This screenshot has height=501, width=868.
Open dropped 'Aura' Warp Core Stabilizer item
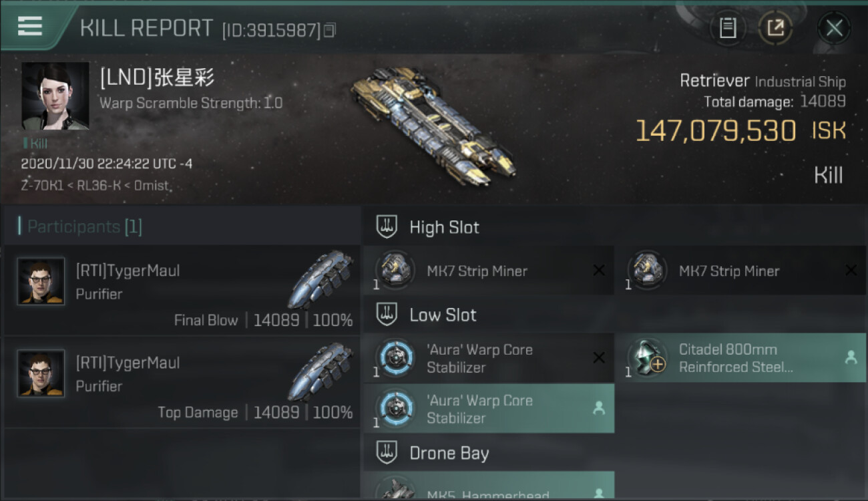[x=489, y=409]
